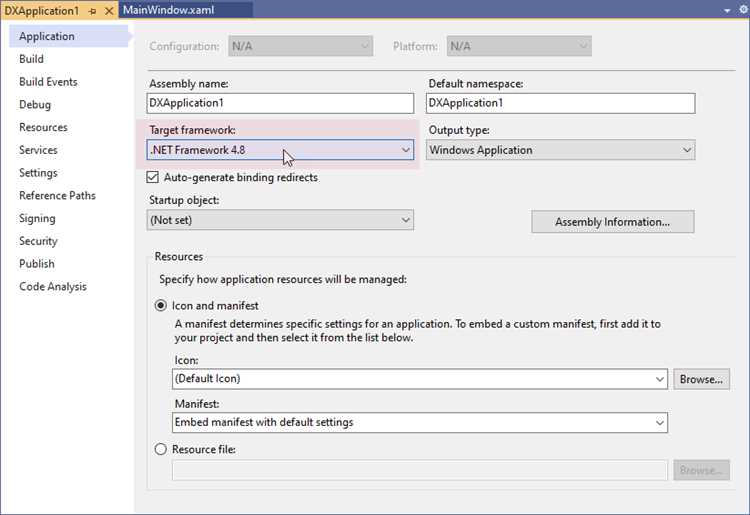Go to the Debug page
Image resolution: width=750 pixels, height=515 pixels.
click(x=35, y=105)
